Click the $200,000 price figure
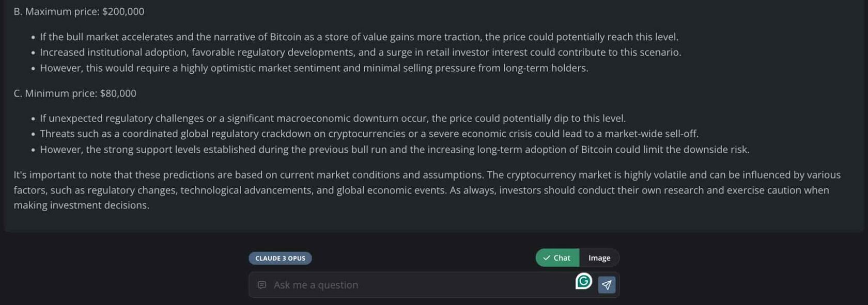868x305 pixels. [123, 11]
